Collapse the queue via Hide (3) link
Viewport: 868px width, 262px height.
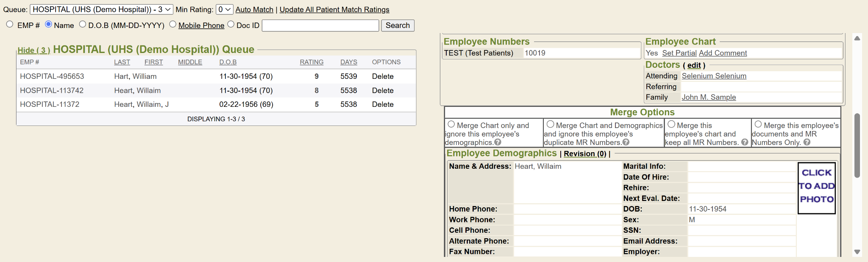tap(34, 50)
